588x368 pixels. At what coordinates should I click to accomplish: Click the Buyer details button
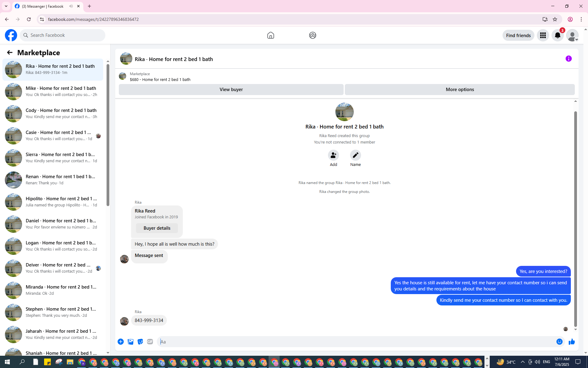click(157, 228)
